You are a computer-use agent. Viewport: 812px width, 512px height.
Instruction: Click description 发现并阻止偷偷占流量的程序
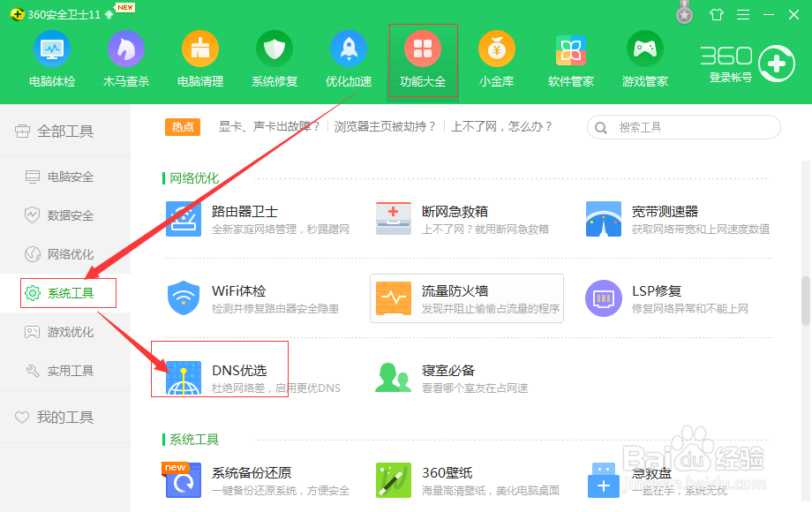pyautogui.click(x=491, y=309)
